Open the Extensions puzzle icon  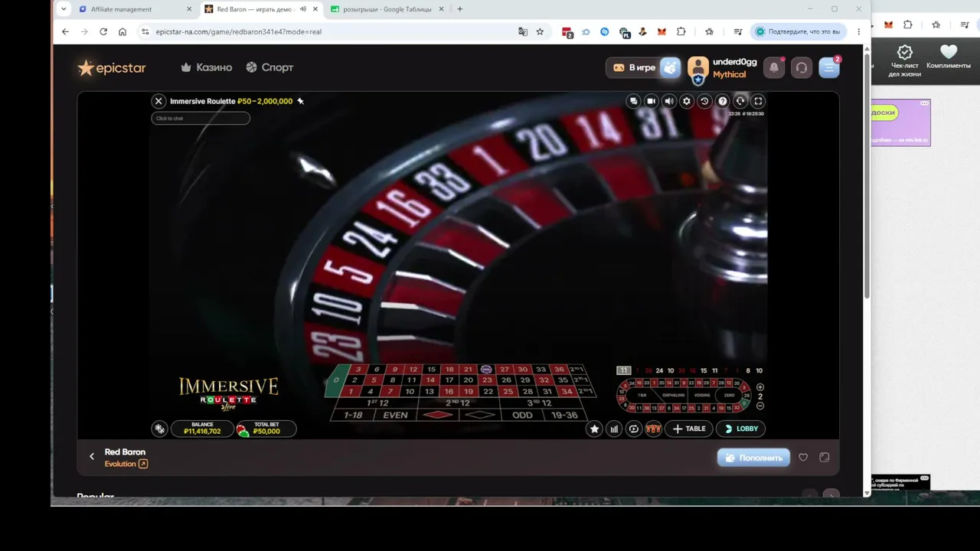click(x=681, y=31)
